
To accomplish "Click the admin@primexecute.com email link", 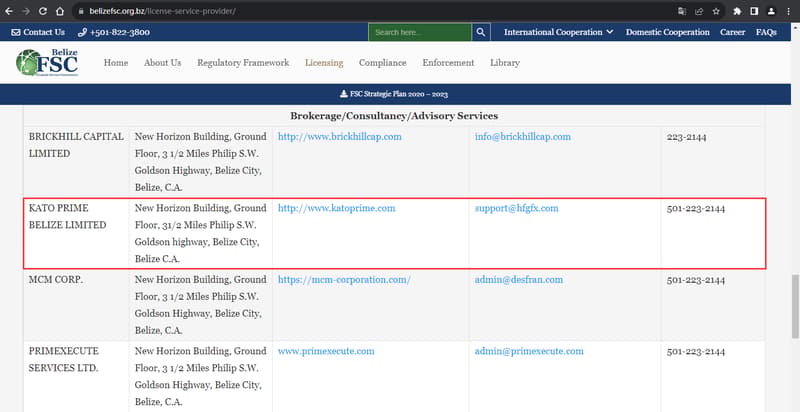I will 529,351.
